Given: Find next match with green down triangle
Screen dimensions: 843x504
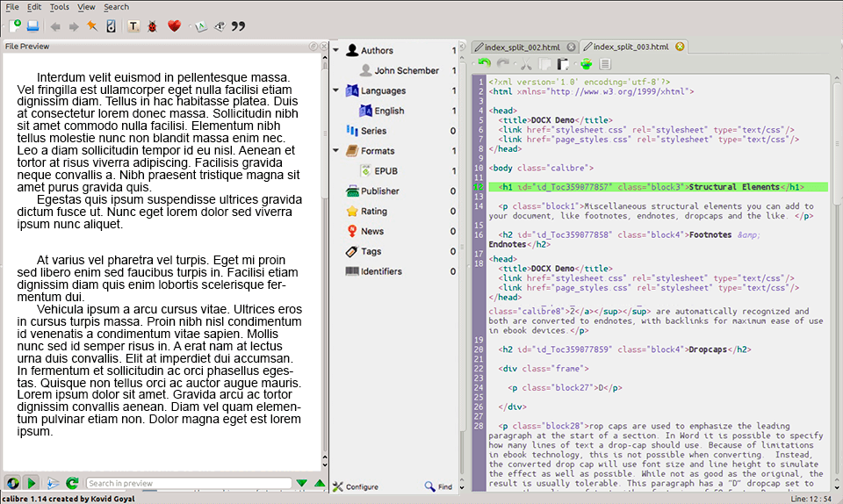Looking at the screenshot, I should coord(301,483).
